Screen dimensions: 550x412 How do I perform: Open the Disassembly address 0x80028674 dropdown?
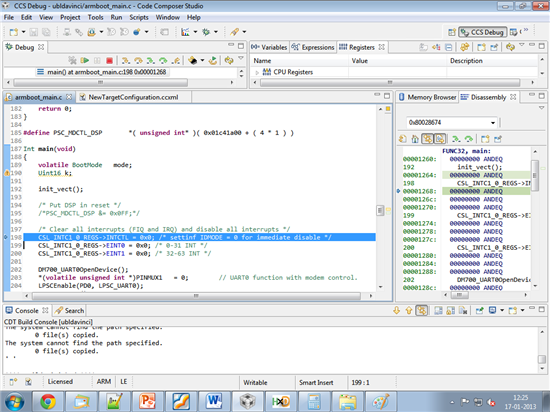pyautogui.click(x=493, y=123)
